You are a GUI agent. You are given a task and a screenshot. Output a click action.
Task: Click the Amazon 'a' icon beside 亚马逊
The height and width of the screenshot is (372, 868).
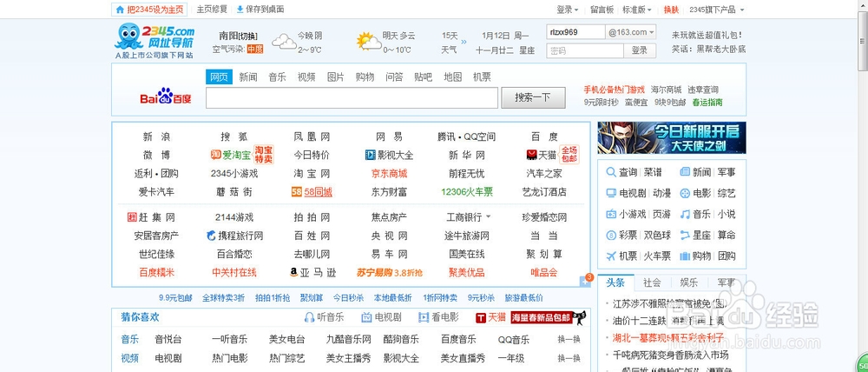point(294,272)
